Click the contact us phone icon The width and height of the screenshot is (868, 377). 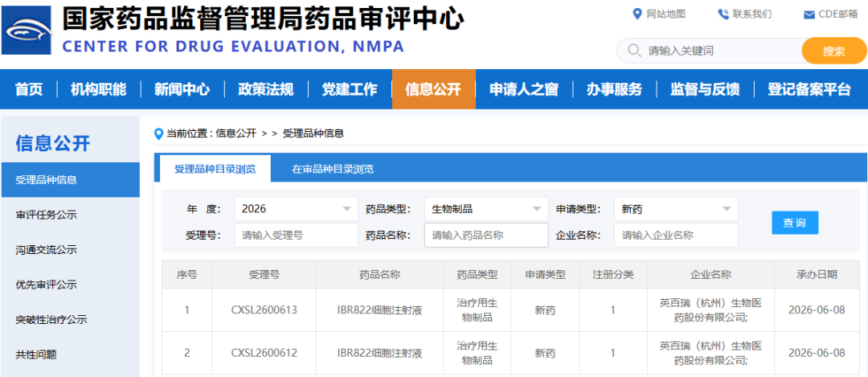723,14
